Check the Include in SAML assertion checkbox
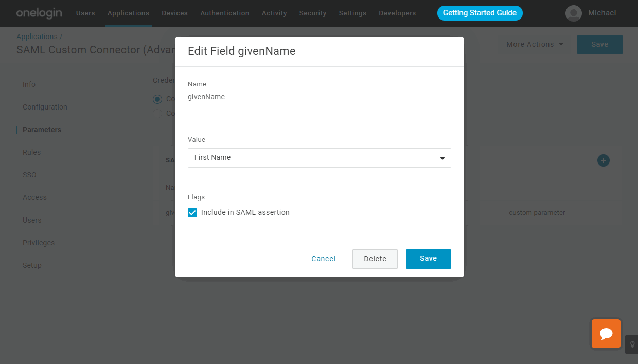638x364 pixels. pyautogui.click(x=192, y=212)
